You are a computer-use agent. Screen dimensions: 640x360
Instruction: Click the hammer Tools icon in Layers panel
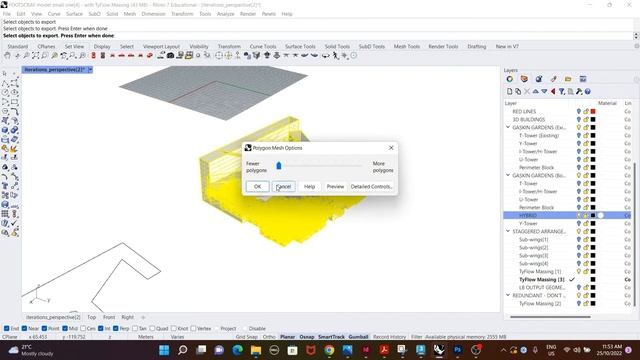tap(579, 91)
